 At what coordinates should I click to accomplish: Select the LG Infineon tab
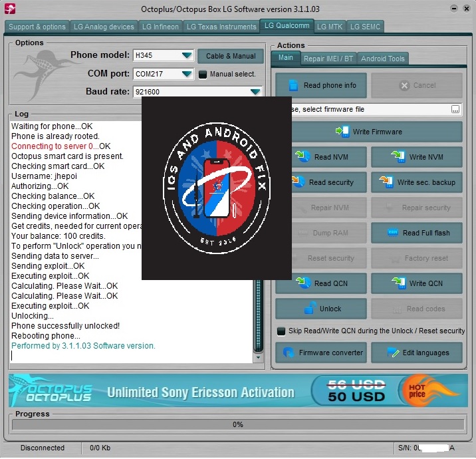160,27
